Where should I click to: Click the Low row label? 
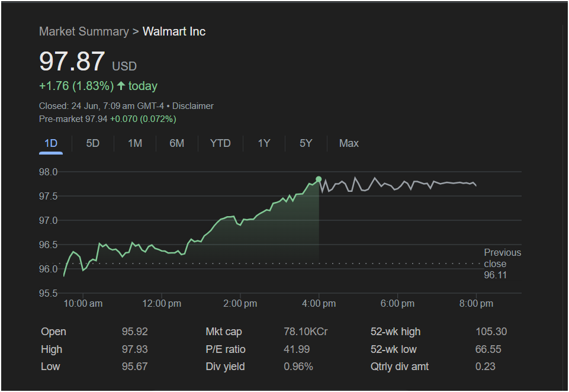50,367
